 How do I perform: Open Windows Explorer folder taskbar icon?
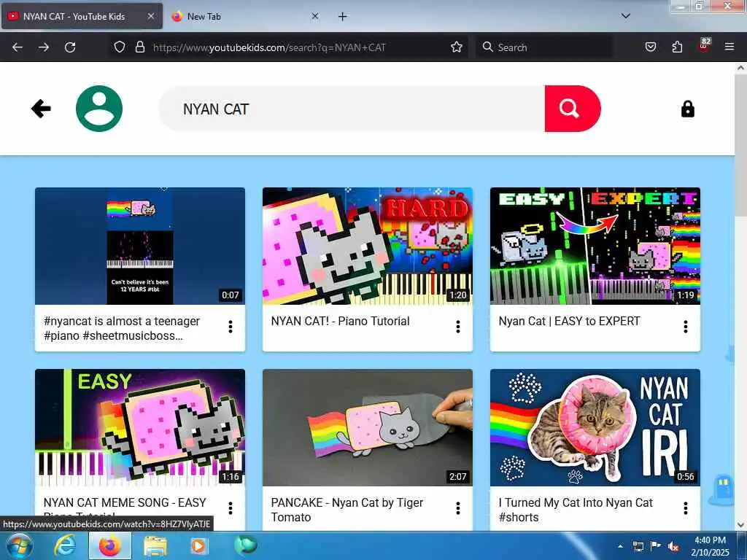click(x=155, y=546)
